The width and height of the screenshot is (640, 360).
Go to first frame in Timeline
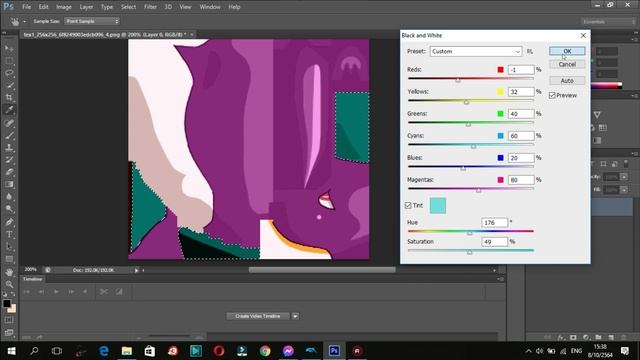[x=27, y=291]
